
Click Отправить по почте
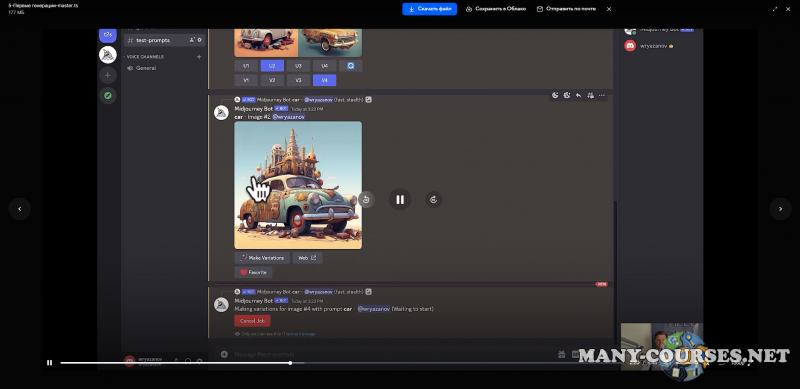pos(566,9)
